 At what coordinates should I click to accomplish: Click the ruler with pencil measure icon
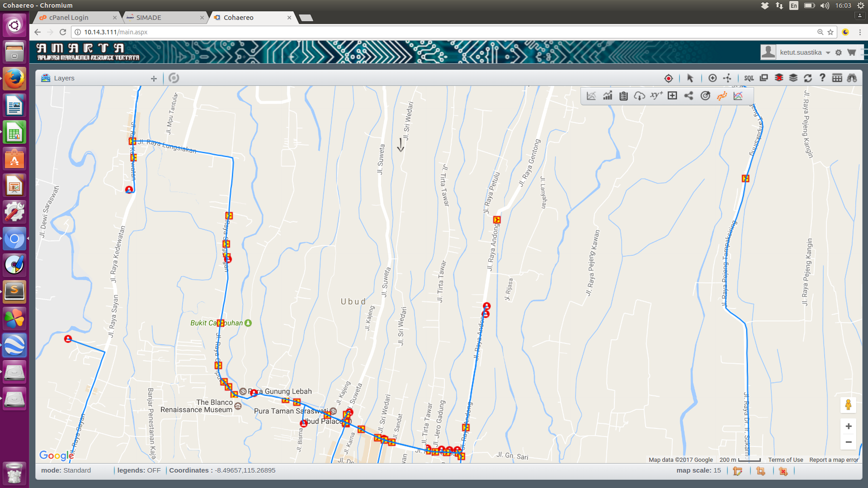(738, 471)
